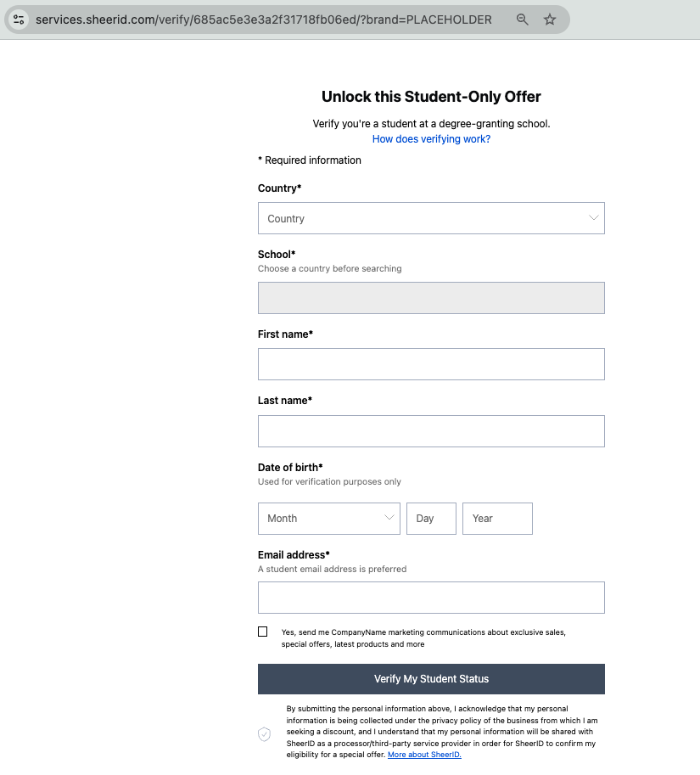Click the site settings icon in address bar
Viewport: 700px width, 775px height.
pyautogui.click(x=20, y=20)
